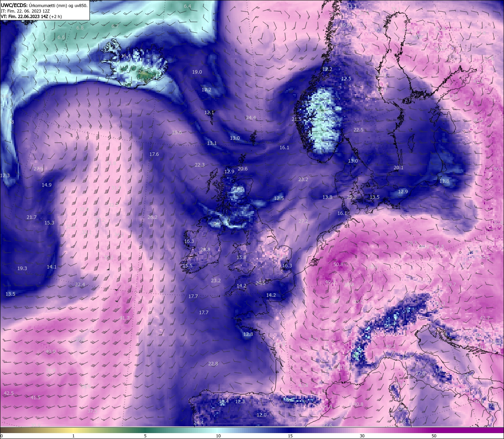
Task: Click the 17.8 value over Italy
Action: tap(421, 373)
